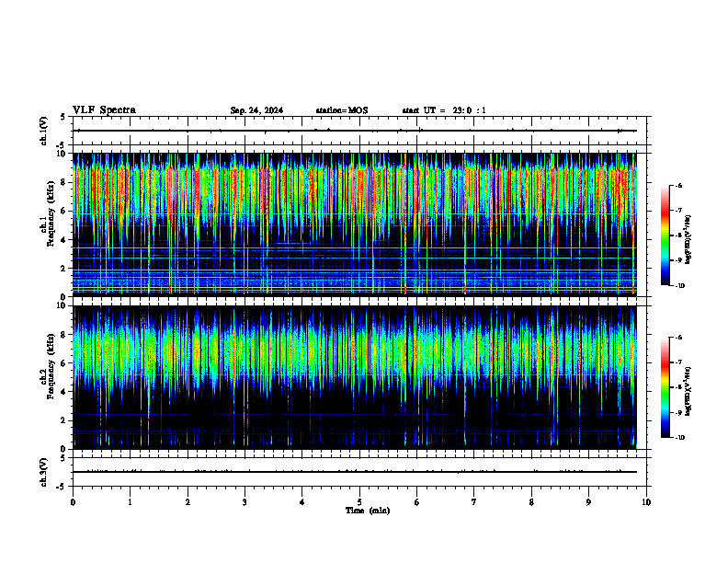Click the ch.2 frequency tick label "2"

click(65, 420)
